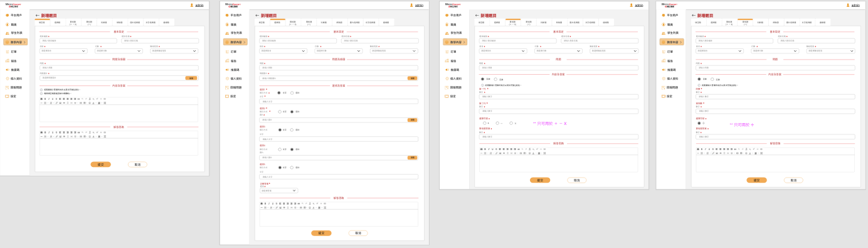Click 問題 input field in third window

coord(559,68)
